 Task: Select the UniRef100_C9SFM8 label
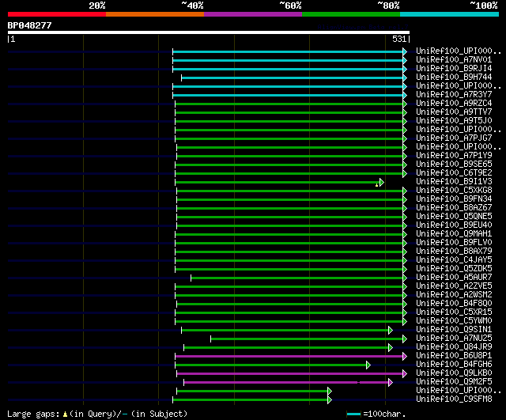point(454,399)
